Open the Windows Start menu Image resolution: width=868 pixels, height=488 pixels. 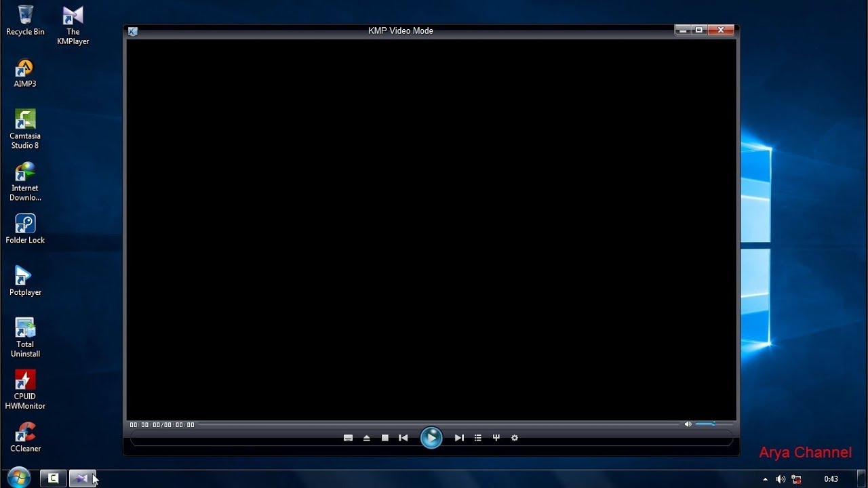click(x=18, y=478)
